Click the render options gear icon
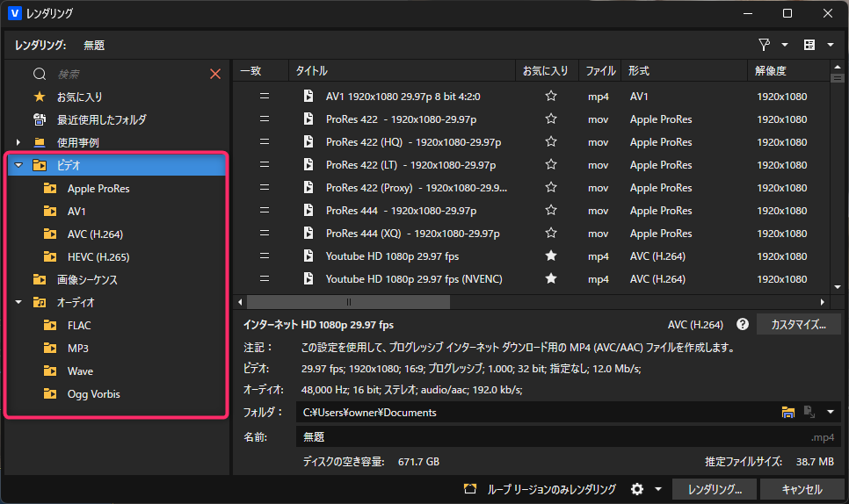This screenshot has height=504, width=849. (x=637, y=489)
